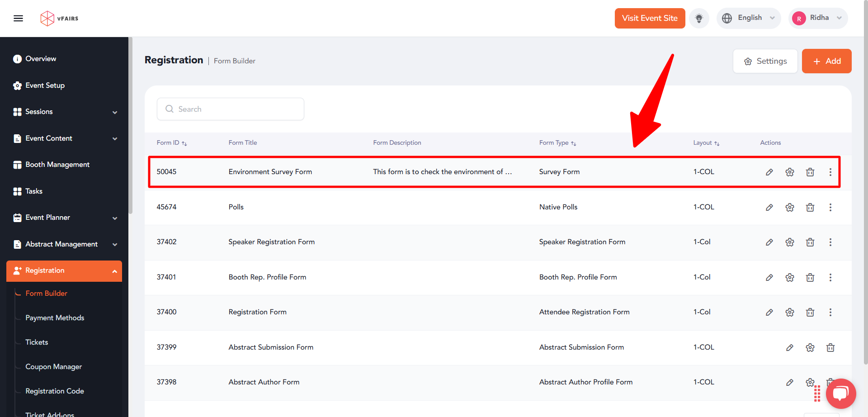Image resolution: width=868 pixels, height=417 pixels.
Task: Delete the Speaker Registration Form via trash icon
Action: pyautogui.click(x=810, y=242)
